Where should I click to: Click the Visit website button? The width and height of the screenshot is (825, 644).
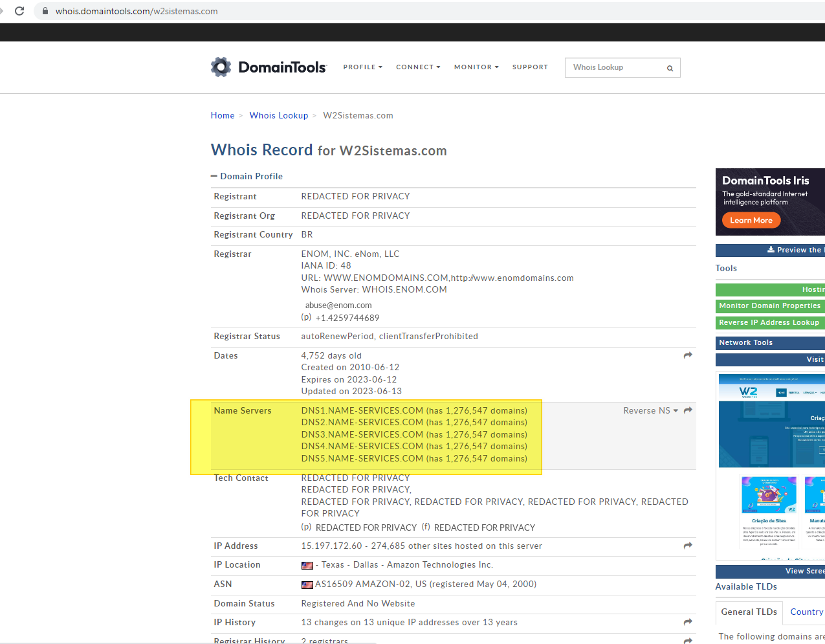(x=770, y=360)
